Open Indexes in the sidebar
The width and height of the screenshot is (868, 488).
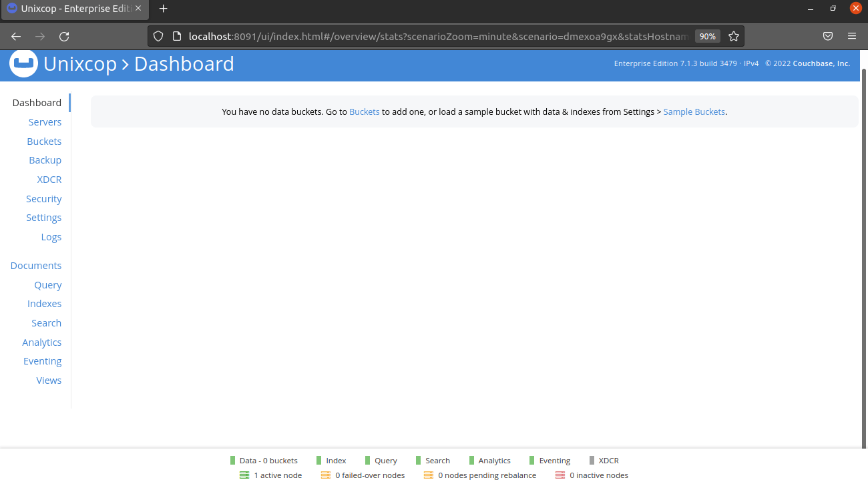tap(45, 304)
